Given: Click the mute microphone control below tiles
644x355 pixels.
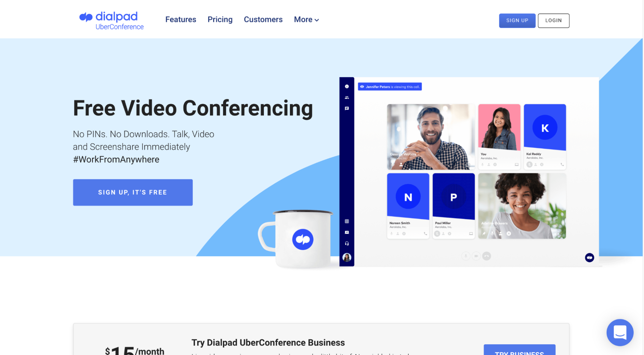Looking at the screenshot, I should (x=466, y=256).
